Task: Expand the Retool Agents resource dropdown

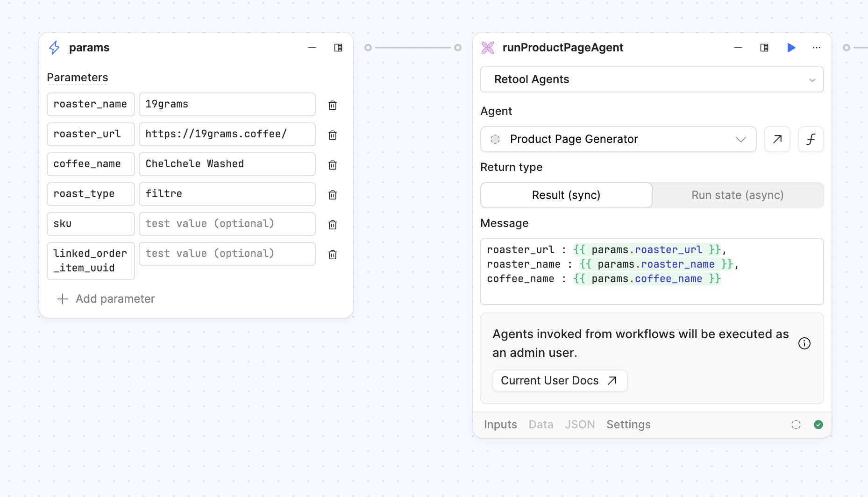Action: [652, 79]
